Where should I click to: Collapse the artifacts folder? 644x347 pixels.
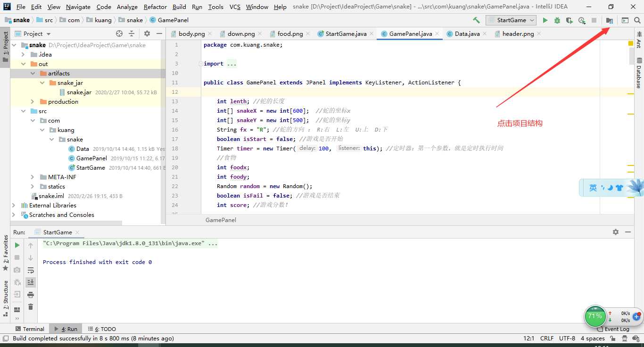click(x=33, y=74)
